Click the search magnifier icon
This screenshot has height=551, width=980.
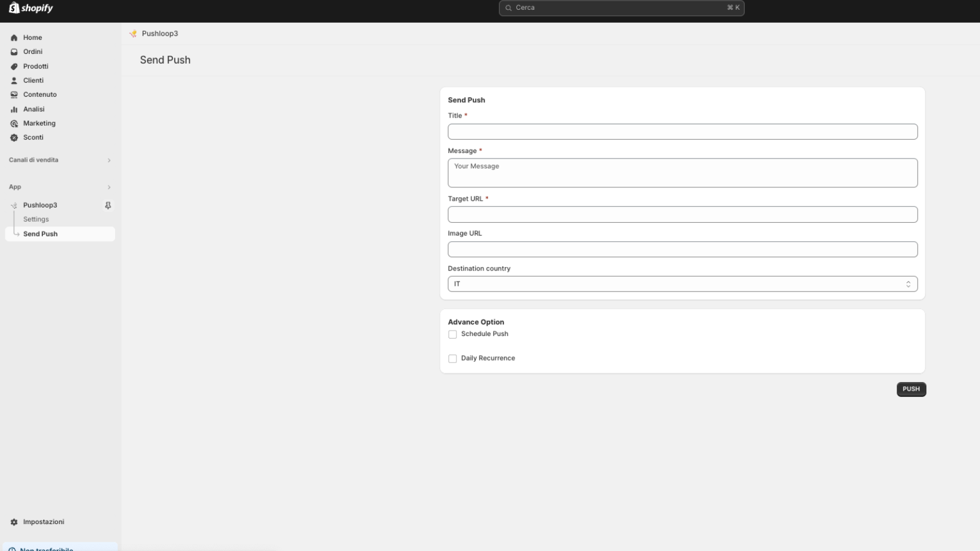(x=508, y=8)
